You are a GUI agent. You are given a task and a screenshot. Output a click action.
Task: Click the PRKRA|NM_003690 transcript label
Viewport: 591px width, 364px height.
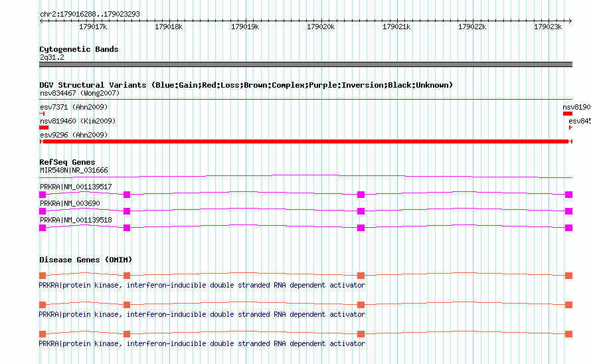[x=70, y=204]
